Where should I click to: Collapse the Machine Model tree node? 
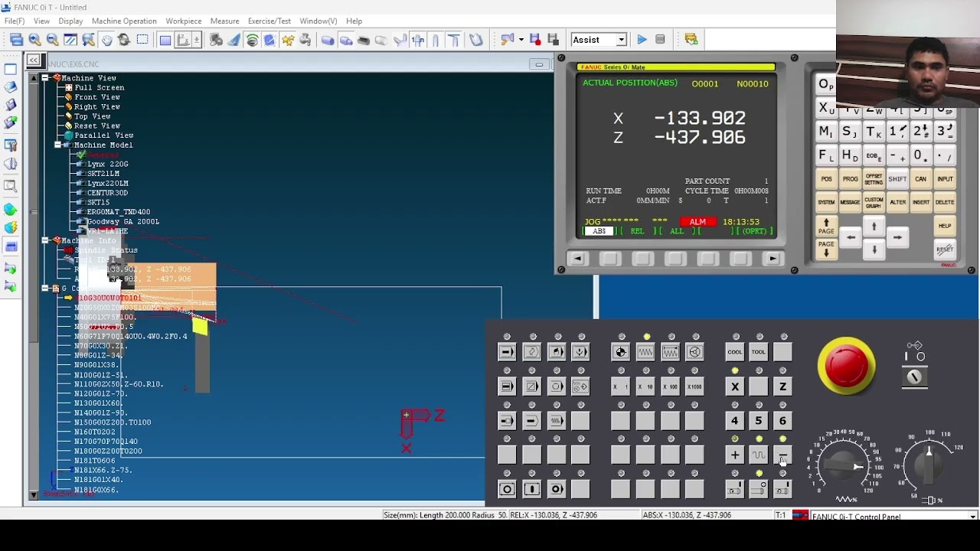(x=57, y=145)
